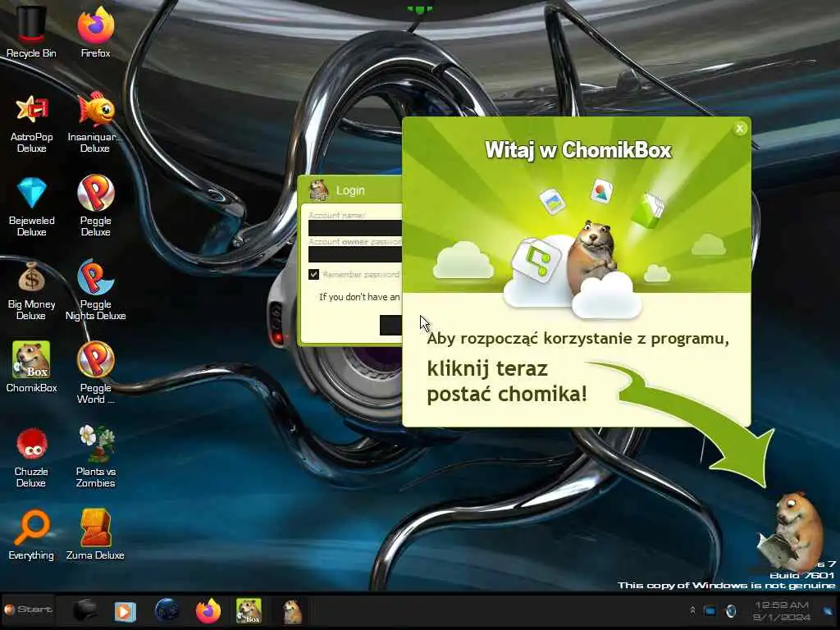The image size is (840, 630).
Task: Select the AstroPop Deluxe desktop icon
Action: point(31,123)
